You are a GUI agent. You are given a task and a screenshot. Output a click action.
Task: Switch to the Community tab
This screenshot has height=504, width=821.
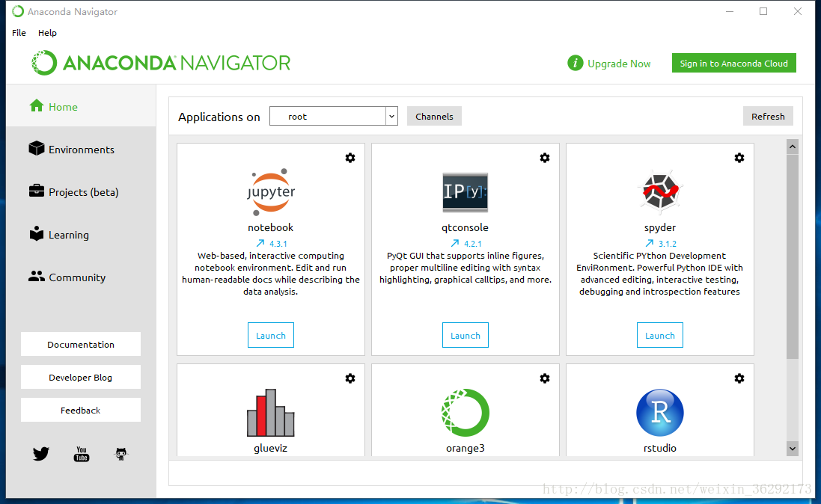(x=81, y=277)
